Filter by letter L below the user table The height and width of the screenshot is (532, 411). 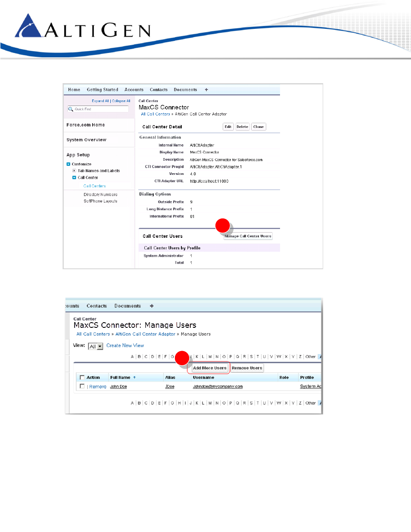pos(203,403)
